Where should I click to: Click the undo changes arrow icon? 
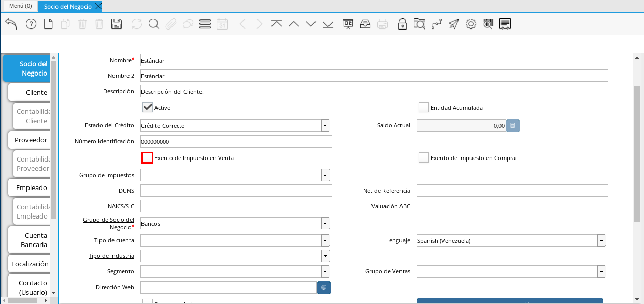coord(11,24)
